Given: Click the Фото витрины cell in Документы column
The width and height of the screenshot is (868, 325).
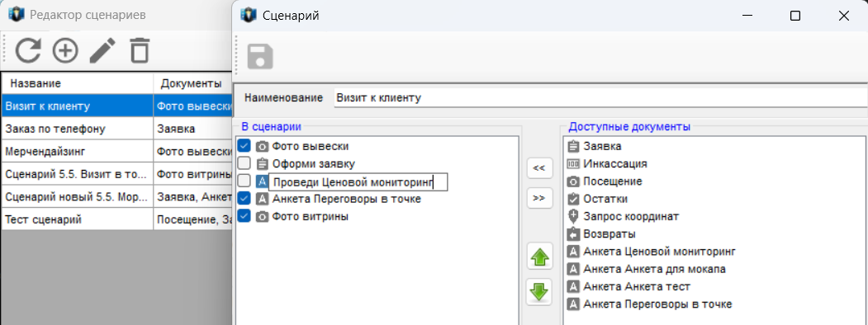Looking at the screenshot, I should click(192, 174).
